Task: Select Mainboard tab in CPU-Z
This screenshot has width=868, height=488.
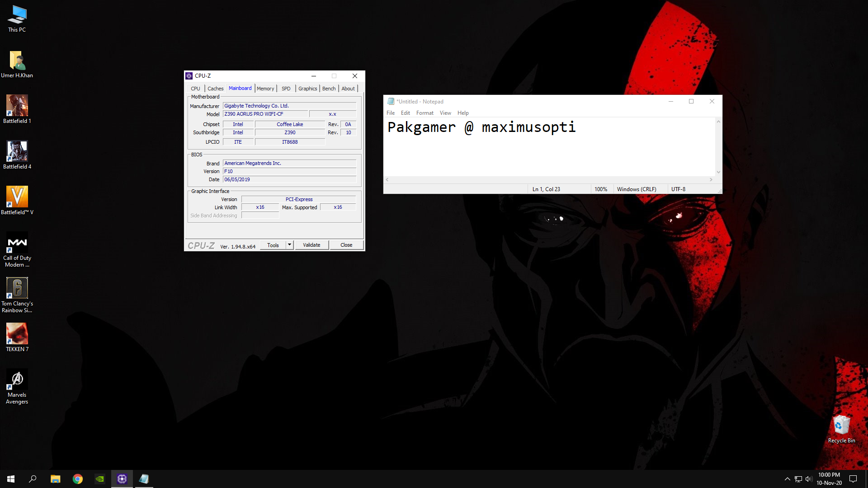Action: [x=240, y=88]
